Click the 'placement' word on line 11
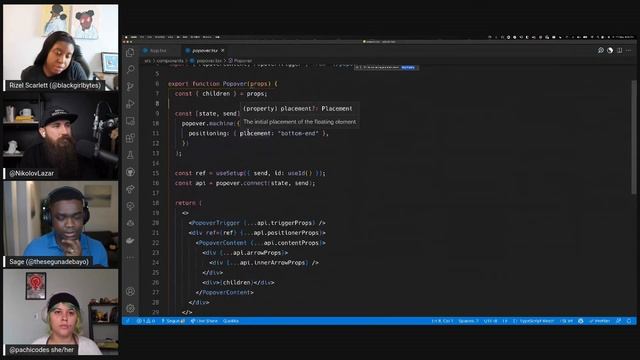This screenshot has width=640, height=360. 255,133
